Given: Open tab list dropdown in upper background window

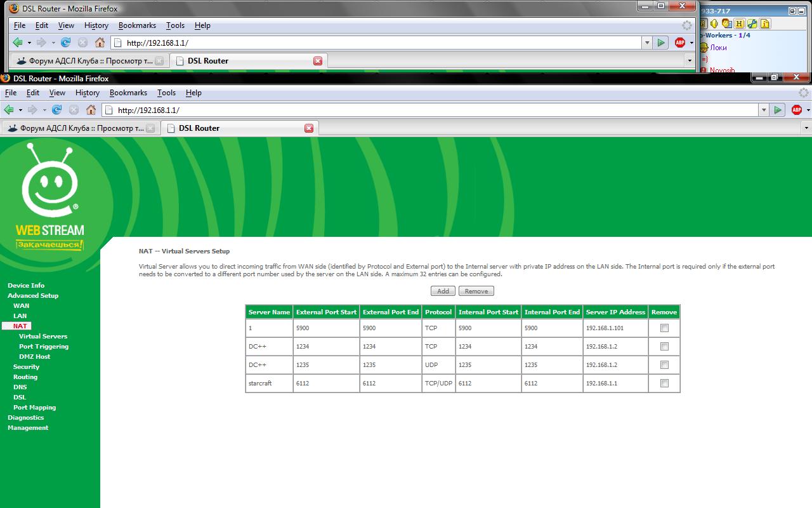Looking at the screenshot, I should (690, 61).
